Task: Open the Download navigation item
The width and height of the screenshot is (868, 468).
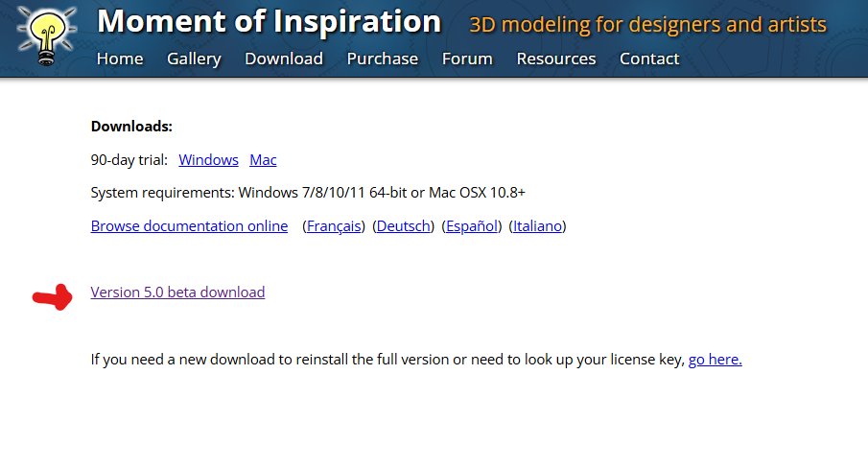Action: point(284,58)
